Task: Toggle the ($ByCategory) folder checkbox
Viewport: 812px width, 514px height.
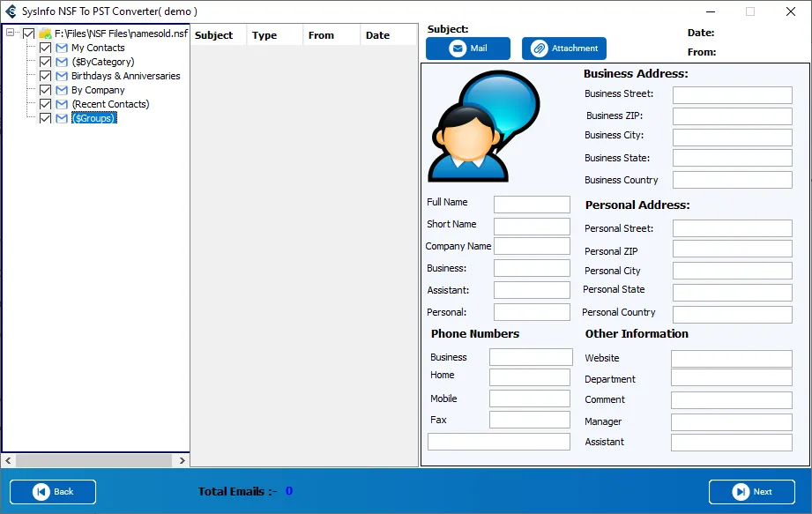Action: point(46,62)
